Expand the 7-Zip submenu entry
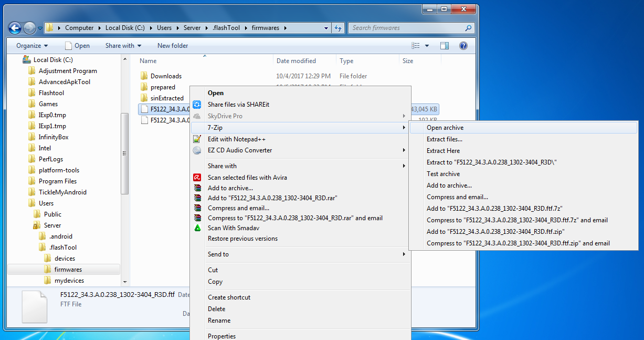The image size is (644, 340). [300, 128]
